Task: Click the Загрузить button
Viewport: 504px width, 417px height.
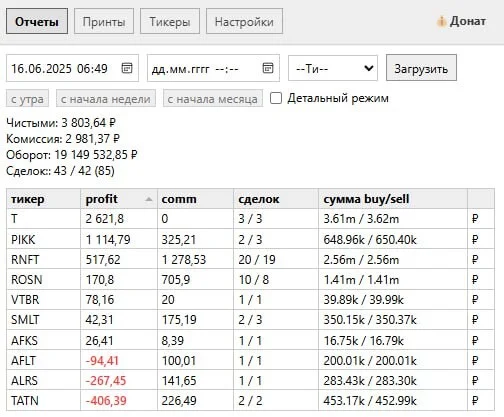Action: pos(421,68)
